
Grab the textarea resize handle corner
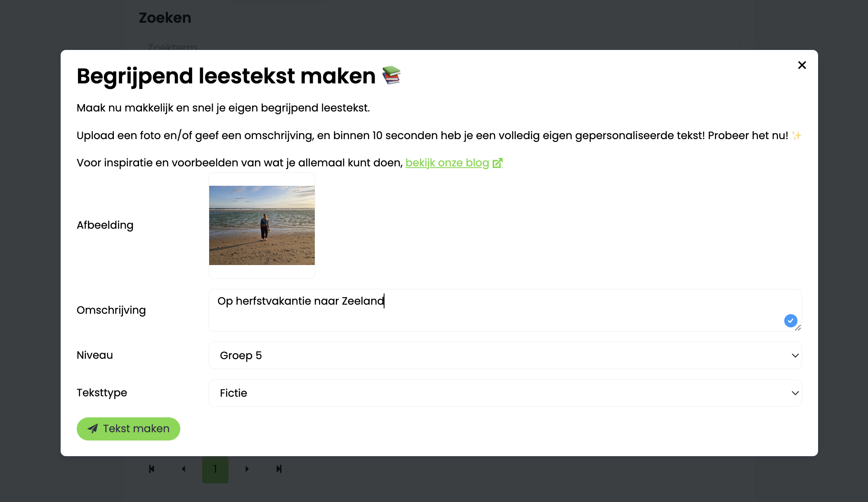click(x=798, y=328)
